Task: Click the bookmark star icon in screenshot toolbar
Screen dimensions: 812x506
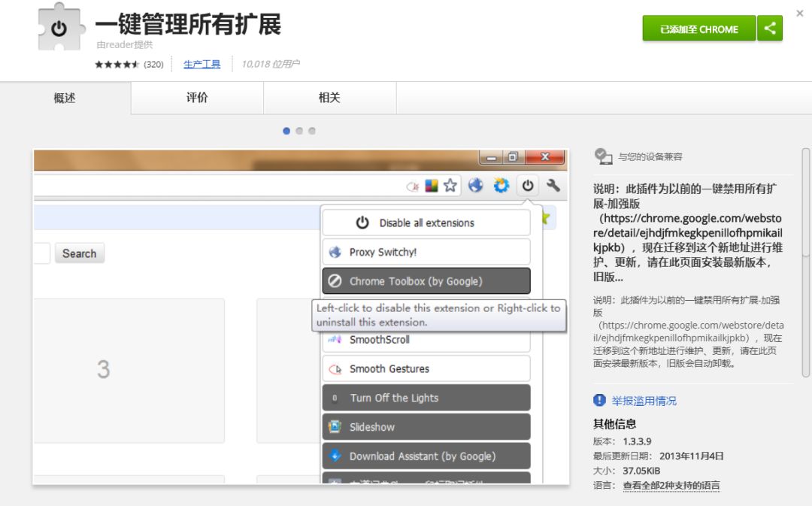Action: click(450, 186)
